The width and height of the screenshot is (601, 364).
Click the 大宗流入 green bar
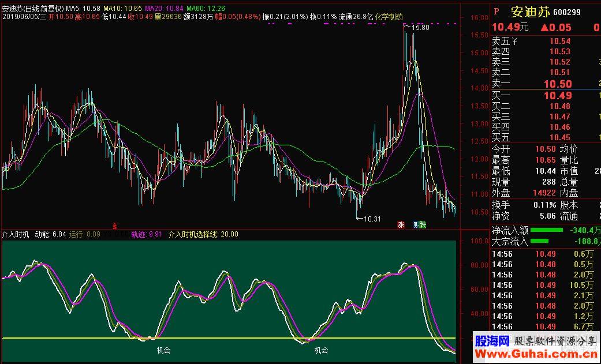click(x=539, y=241)
